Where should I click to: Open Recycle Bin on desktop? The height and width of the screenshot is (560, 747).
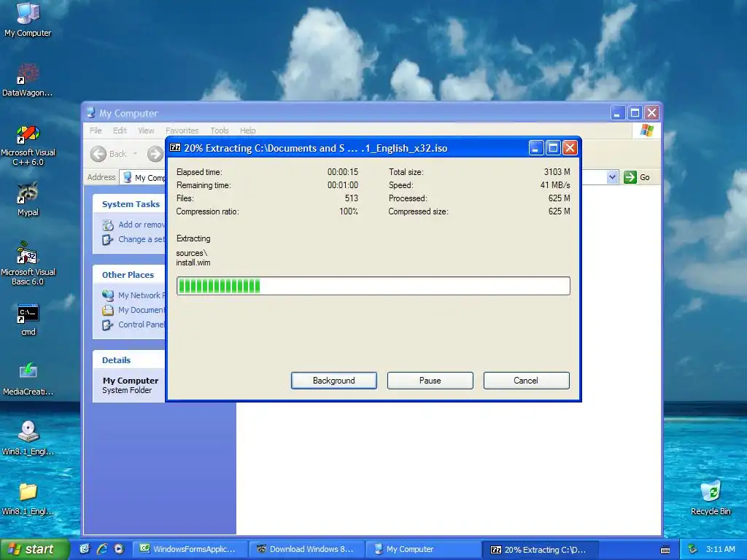[x=711, y=498]
